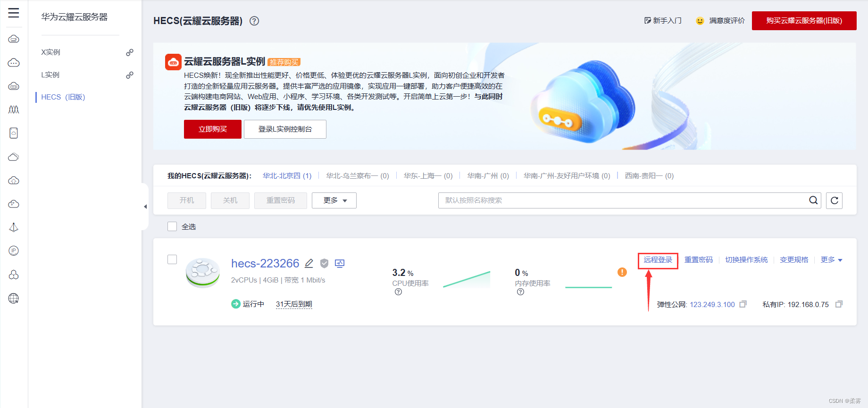Open the public IP 123.249.3.100 link
Screen dimensions: 868x408
click(712, 305)
